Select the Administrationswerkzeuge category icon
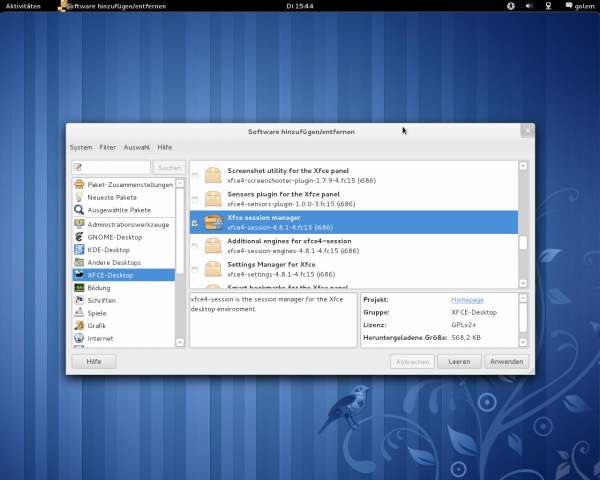Screen dimensions: 600x480 pyautogui.click(x=79, y=224)
